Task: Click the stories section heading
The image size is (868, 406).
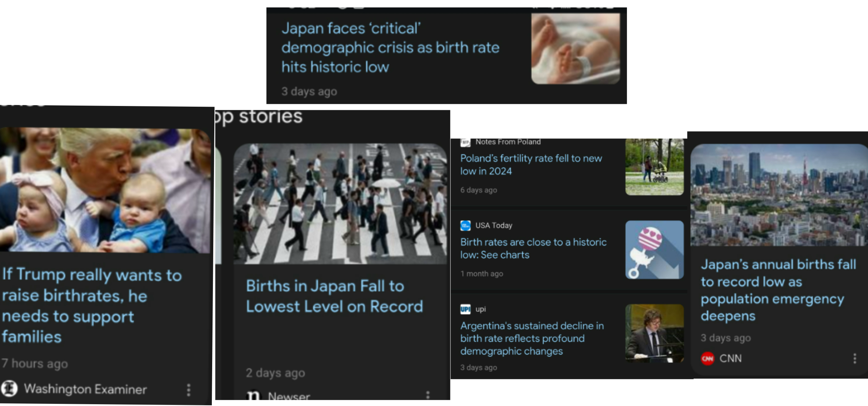Action: click(x=258, y=117)
